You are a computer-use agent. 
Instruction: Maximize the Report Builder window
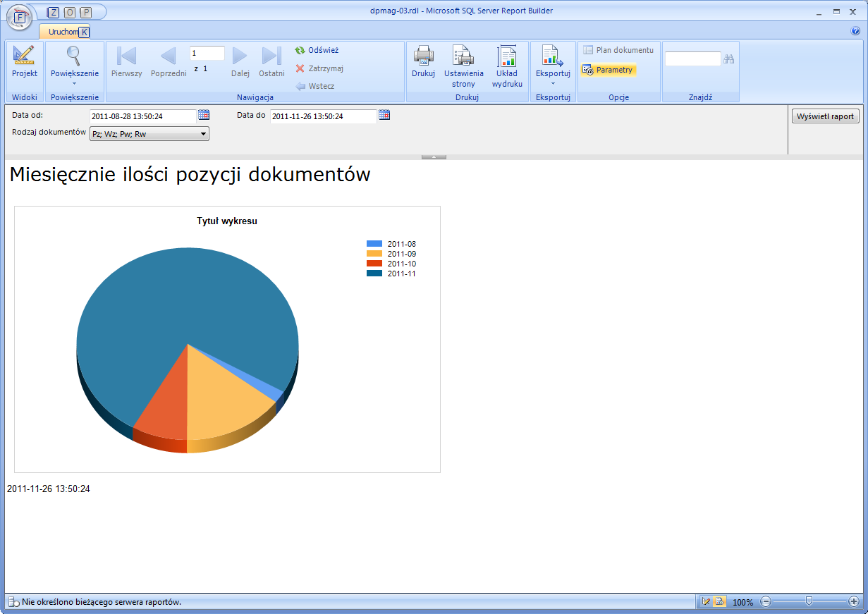pyautogui.click(x=836, y=12)
